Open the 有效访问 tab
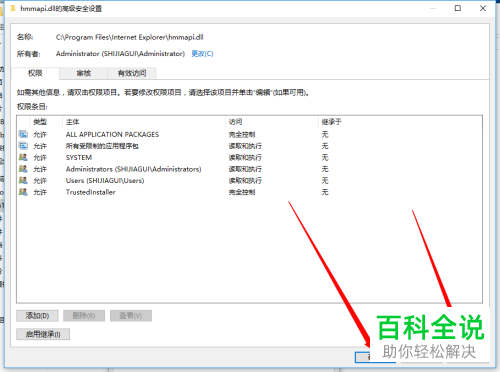500x372 pixels. click(132, 73)
